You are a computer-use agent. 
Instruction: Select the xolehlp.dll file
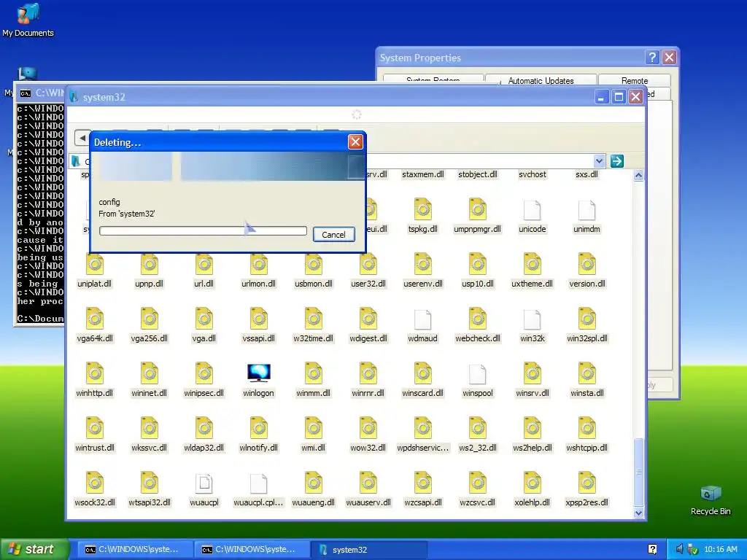coord(533,483)
